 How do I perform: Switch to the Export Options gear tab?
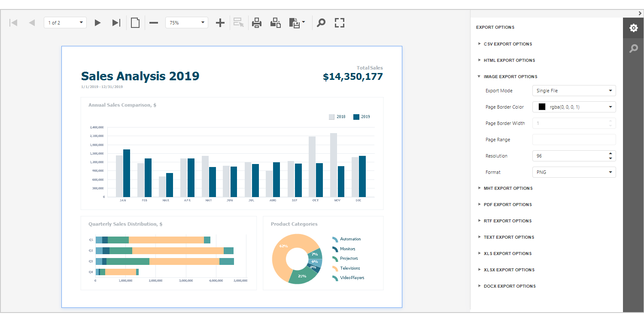[634, 27]
